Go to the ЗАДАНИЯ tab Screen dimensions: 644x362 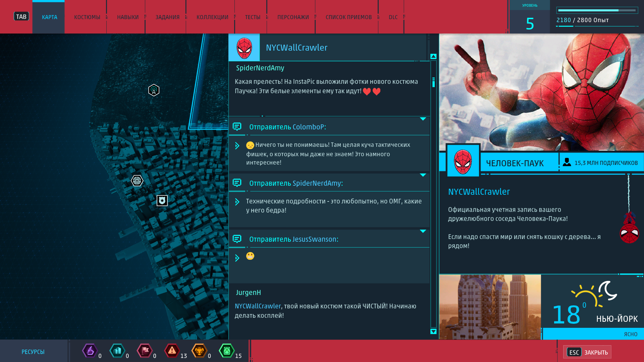pos(167,17)
